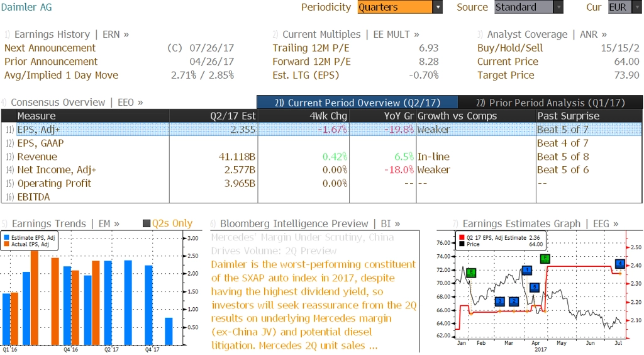Open the Mercedes' Margin Under Scrutiny headline
644x355 pixels.
click(303, 244)
